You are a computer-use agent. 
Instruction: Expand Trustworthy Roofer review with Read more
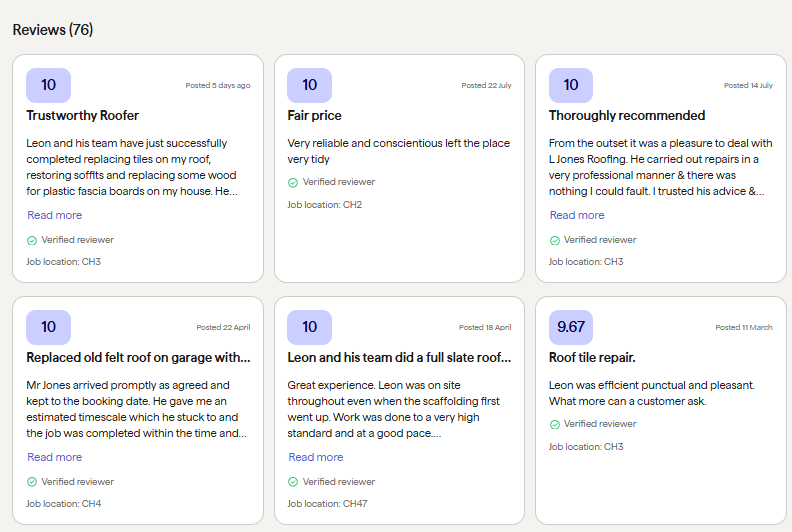point(55,215)
